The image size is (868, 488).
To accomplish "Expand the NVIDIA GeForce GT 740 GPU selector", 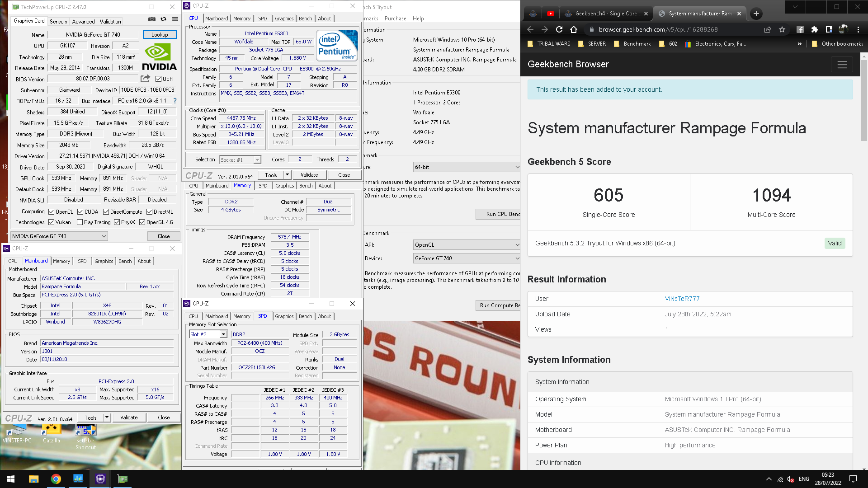I will tap(59, 236).
